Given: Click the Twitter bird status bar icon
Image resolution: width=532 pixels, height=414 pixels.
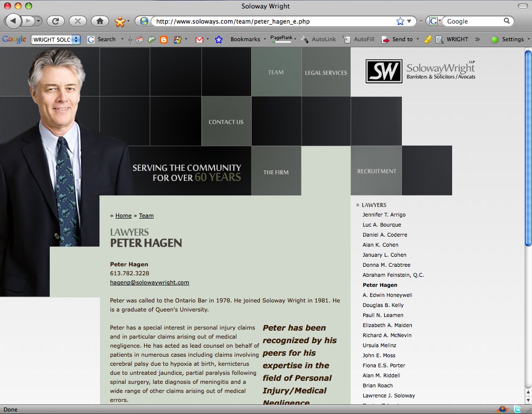Looking at the screenshot, I should 517,409.
